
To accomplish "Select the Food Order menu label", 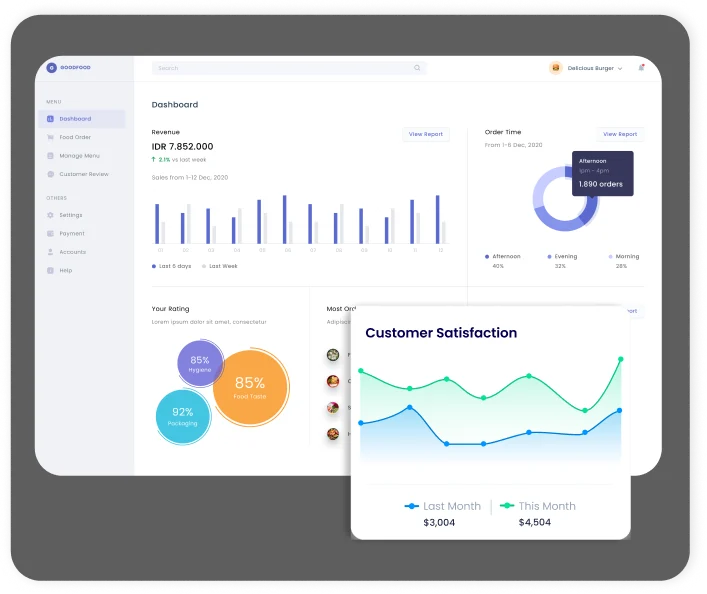I will tap(75, 137).
